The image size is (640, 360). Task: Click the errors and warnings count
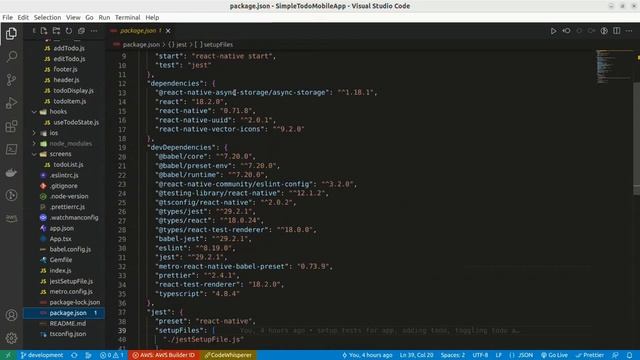click(112, 355)
